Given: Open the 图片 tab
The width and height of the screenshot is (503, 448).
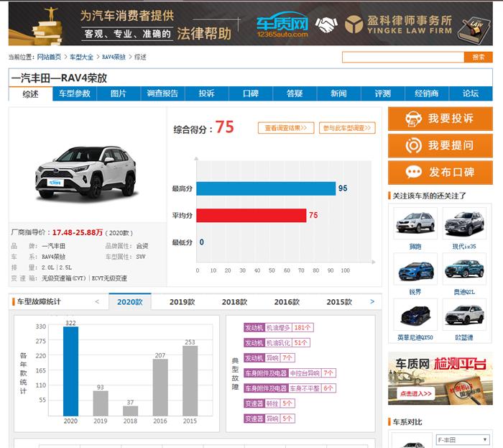Looking at the screenshot, I should click(119, 93).
